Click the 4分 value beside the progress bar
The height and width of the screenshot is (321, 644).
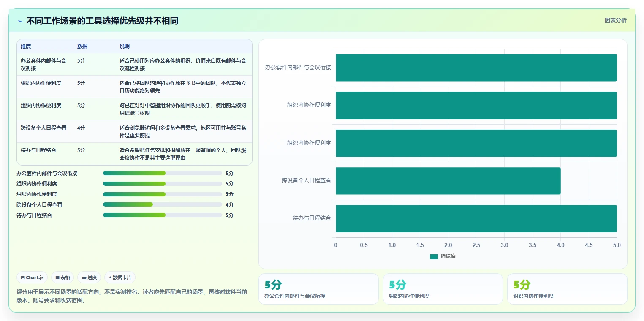tap(229, 204)
